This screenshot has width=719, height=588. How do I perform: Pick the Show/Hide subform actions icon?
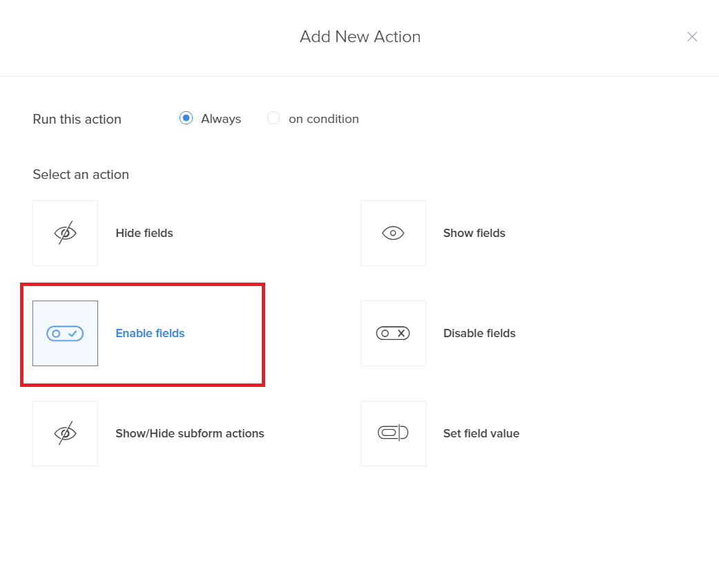pos(65,434)
